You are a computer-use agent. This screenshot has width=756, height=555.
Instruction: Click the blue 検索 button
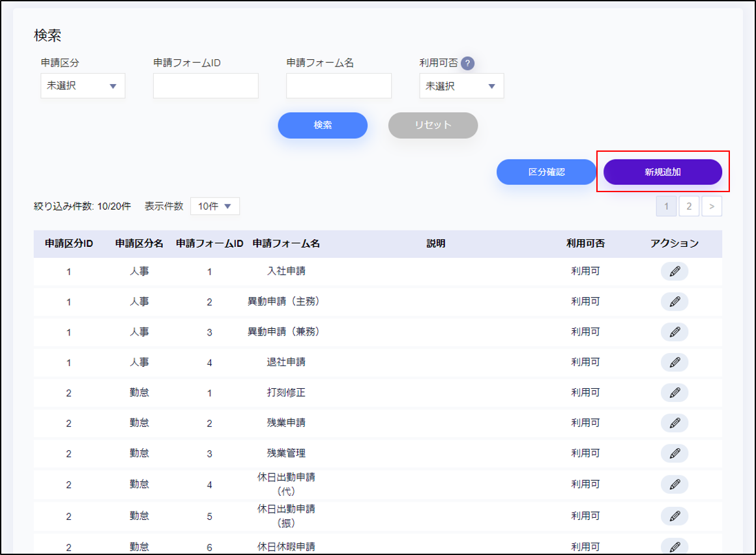(x=323, y=125)
